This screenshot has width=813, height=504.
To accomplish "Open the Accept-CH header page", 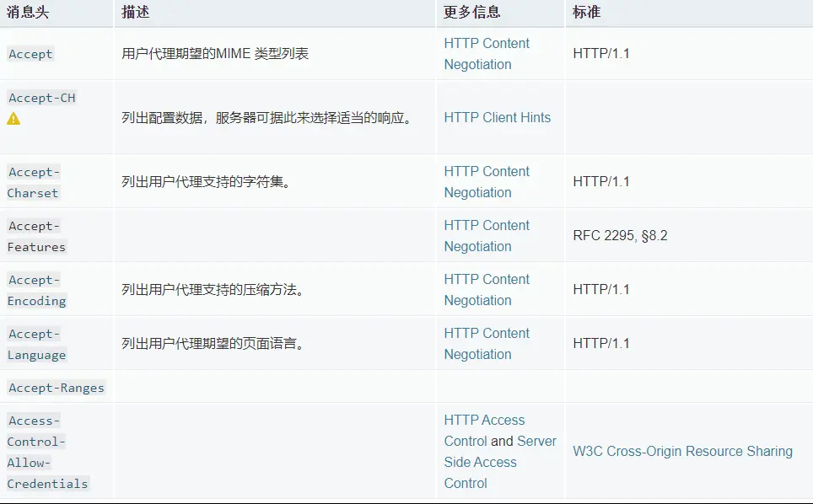I will click(40, 97).
